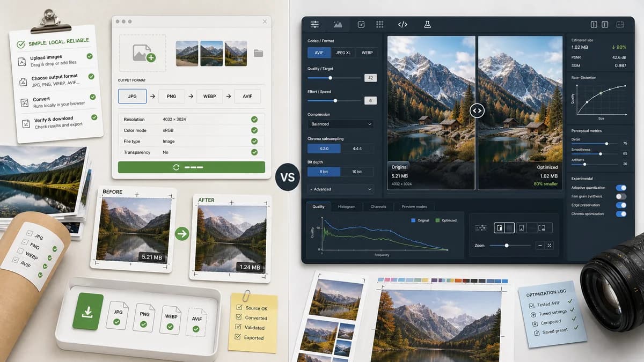Select the AVIF codec button
Screen dimensions: 644x362
(x=319, y=53)
